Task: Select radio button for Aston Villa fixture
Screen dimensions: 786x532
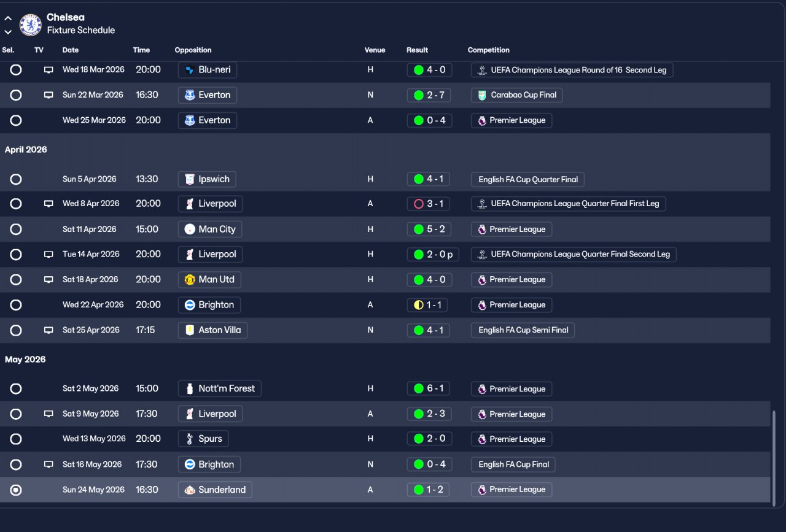Action: [16, 330]
